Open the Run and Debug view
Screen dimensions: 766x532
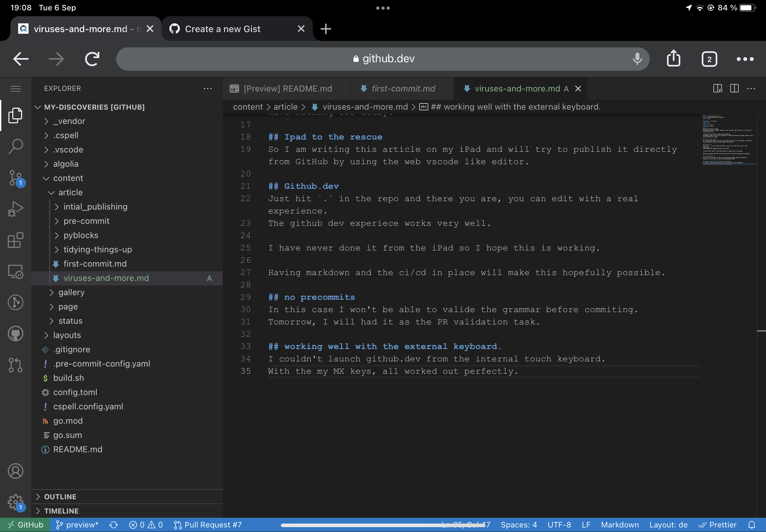(x=15, y=209)
